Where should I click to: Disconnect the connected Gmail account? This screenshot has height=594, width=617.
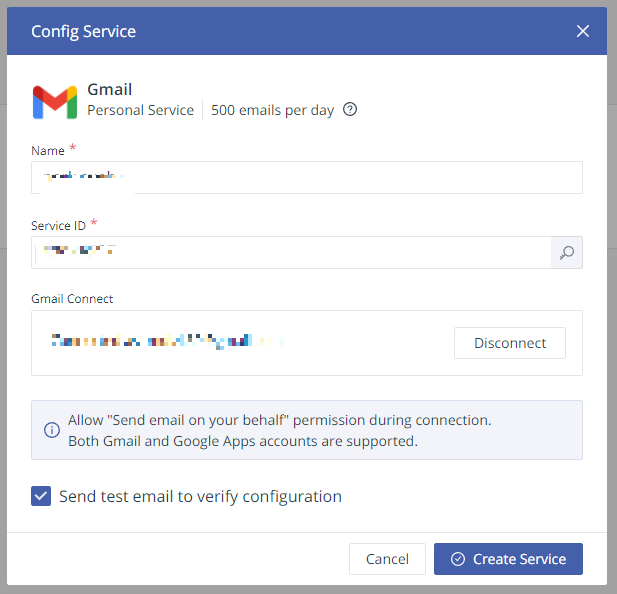510,343
